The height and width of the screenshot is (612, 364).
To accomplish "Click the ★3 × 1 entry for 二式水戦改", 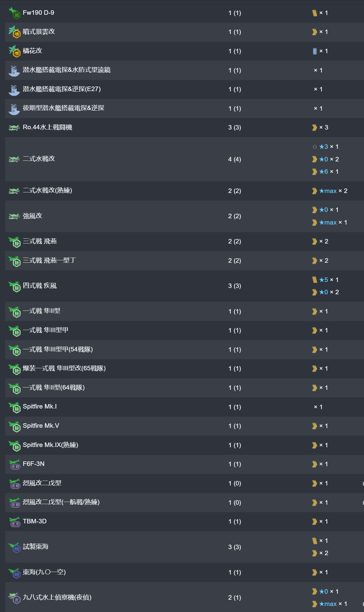I will pos(326,147).
